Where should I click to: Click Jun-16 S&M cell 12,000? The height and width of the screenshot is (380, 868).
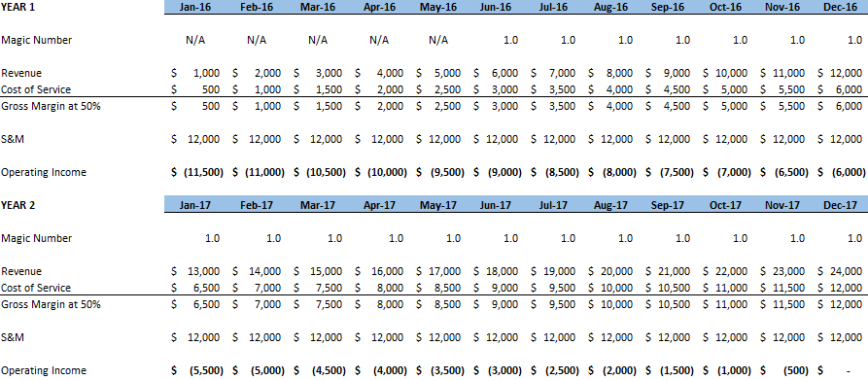click(x=503, y=139)
